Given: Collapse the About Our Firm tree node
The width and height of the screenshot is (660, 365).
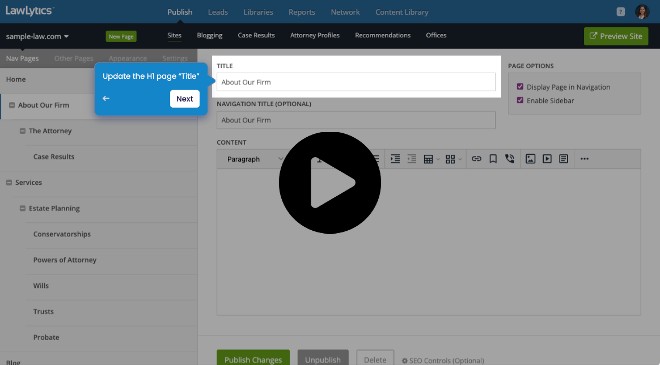Looking at the screenshot, I should click(x=12, y=105).
